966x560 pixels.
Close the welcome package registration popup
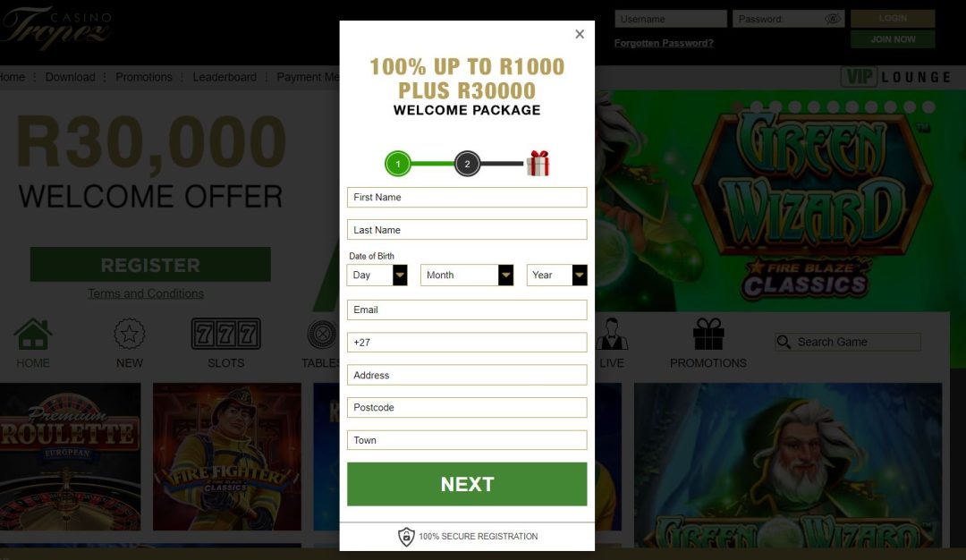point(579,35)
